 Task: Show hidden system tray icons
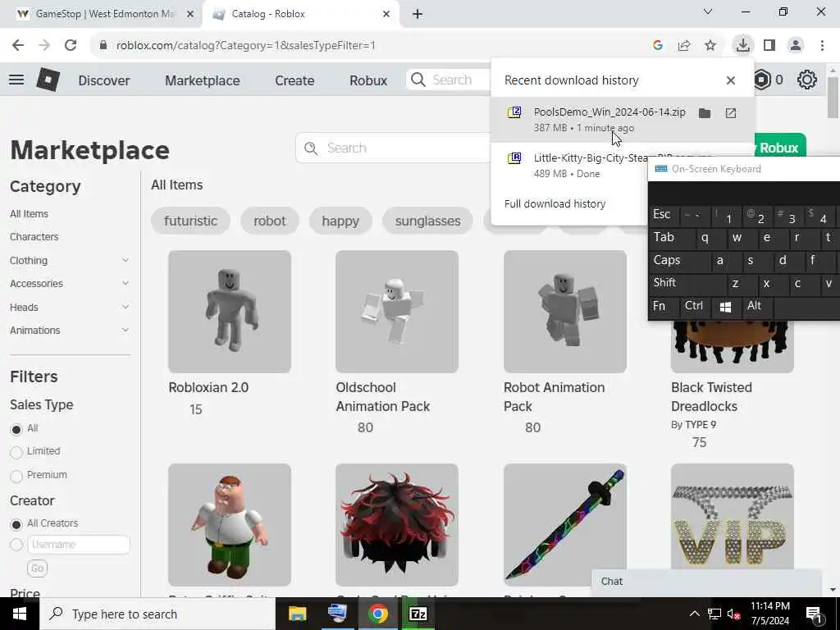pyautogui.click(x=694, y=614)
